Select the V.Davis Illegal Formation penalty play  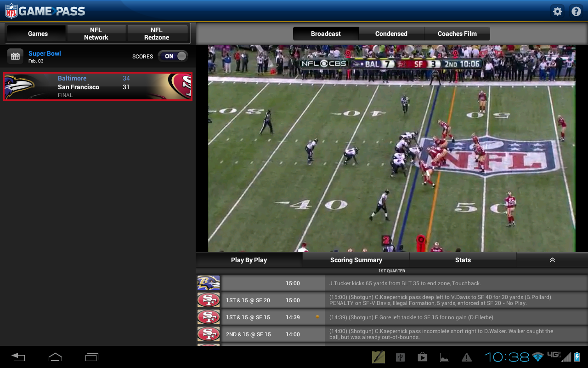[441, 300]
